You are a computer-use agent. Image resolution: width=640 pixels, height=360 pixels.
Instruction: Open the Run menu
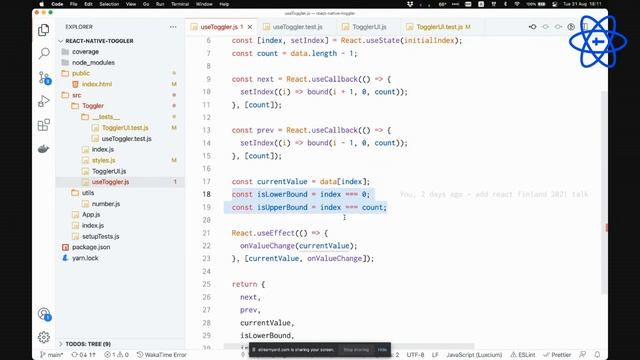(x=160, y=4)
